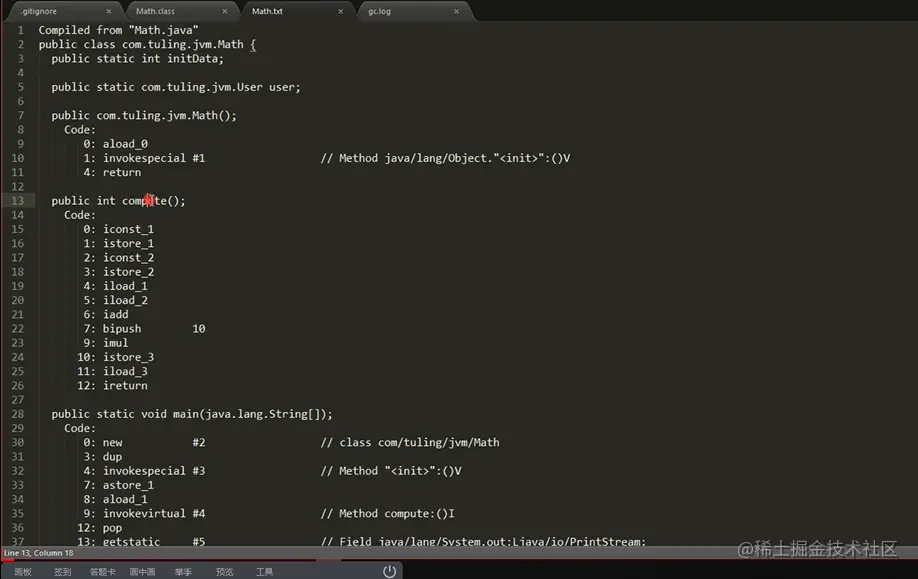Click the 'iconst_2' instruction
This screenshot has height=579, width=918.
tap(128, 258)
